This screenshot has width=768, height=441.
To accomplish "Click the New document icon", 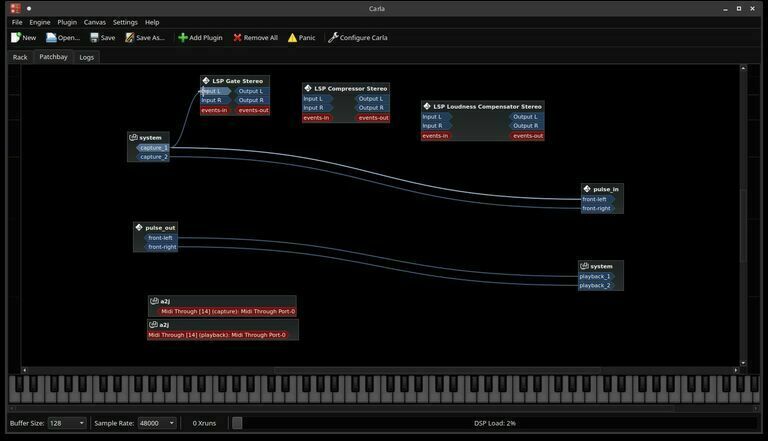I will click(x=16, y=37).
